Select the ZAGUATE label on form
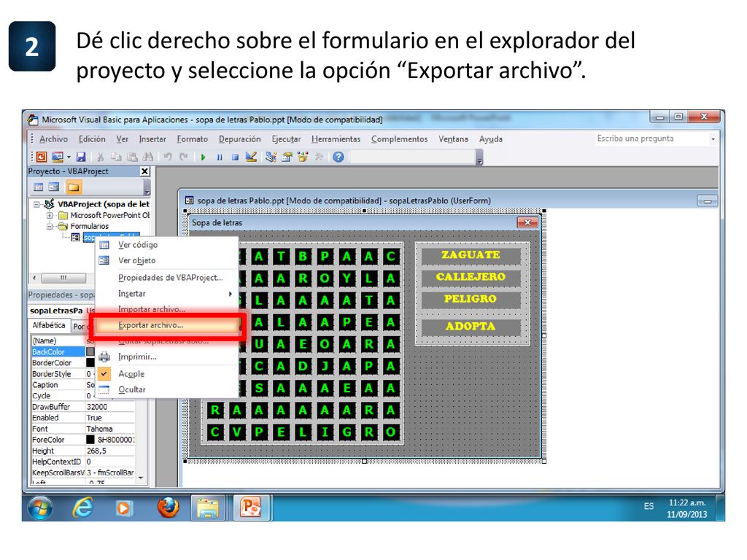 (471, 255)
